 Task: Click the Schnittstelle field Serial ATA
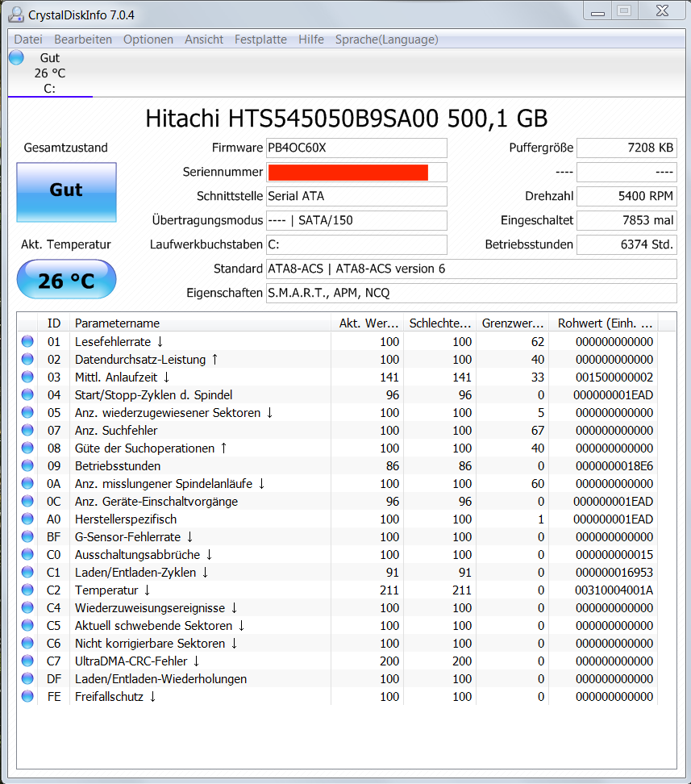pos(356,196)
